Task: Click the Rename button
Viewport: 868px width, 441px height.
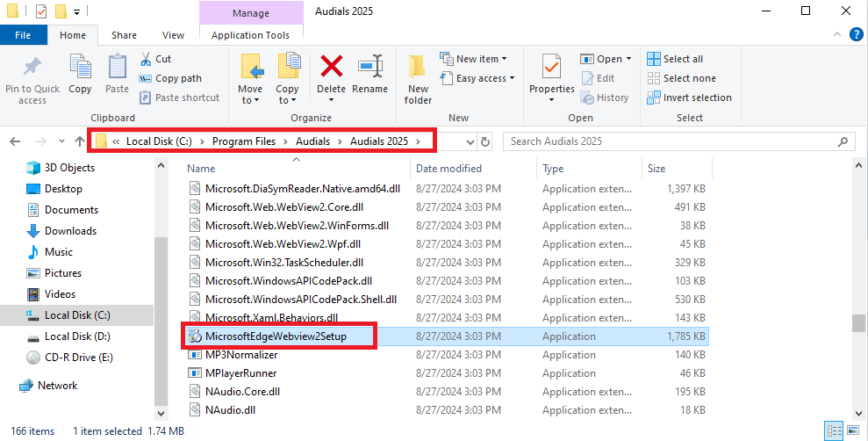Action: [x=369, y=74]
